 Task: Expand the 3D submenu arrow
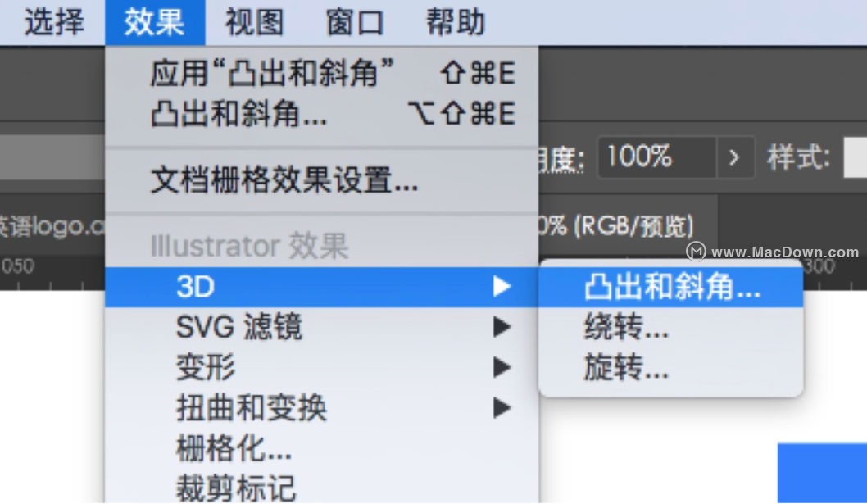click(502, 287)
